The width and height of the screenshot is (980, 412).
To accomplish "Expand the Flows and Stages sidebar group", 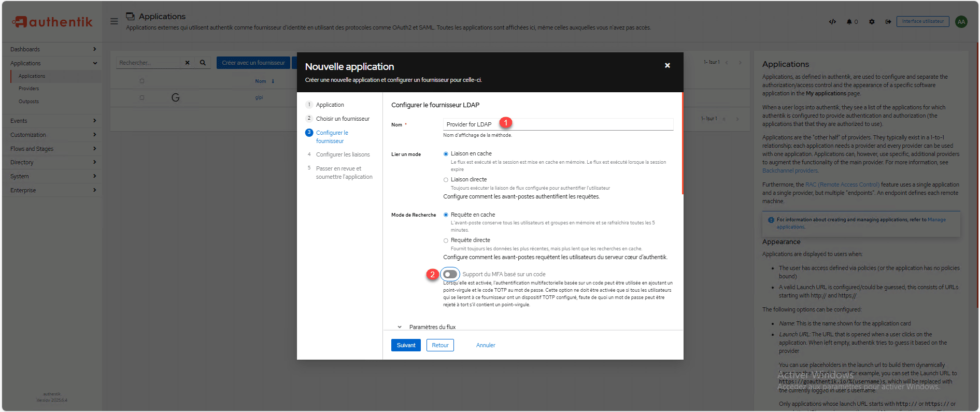I will point(52,149).
